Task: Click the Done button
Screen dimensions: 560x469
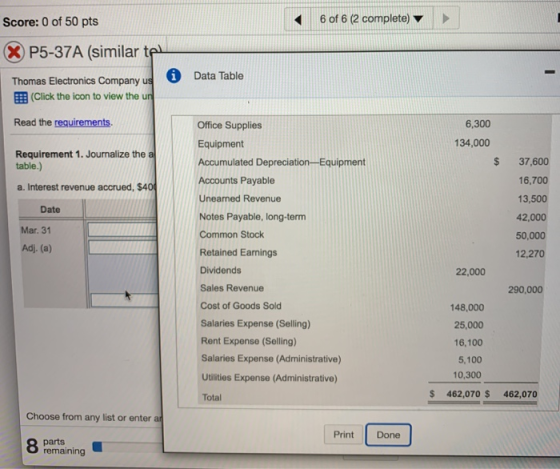Action: click(388, 435)
